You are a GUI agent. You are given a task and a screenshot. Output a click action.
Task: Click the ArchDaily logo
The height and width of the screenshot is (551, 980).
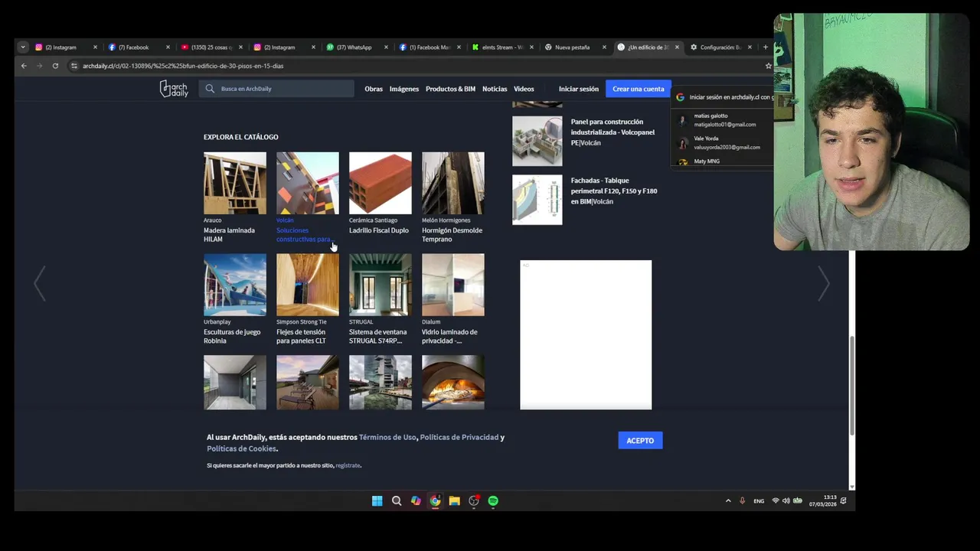[174, 89]
